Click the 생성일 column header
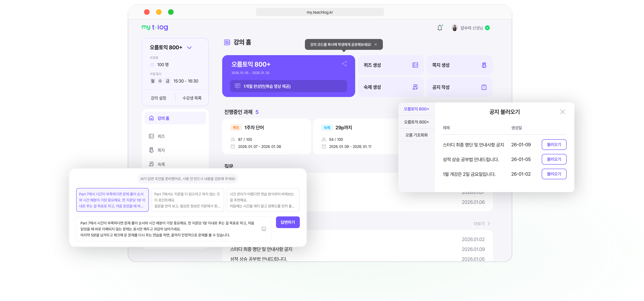 (x=516, y=128)
